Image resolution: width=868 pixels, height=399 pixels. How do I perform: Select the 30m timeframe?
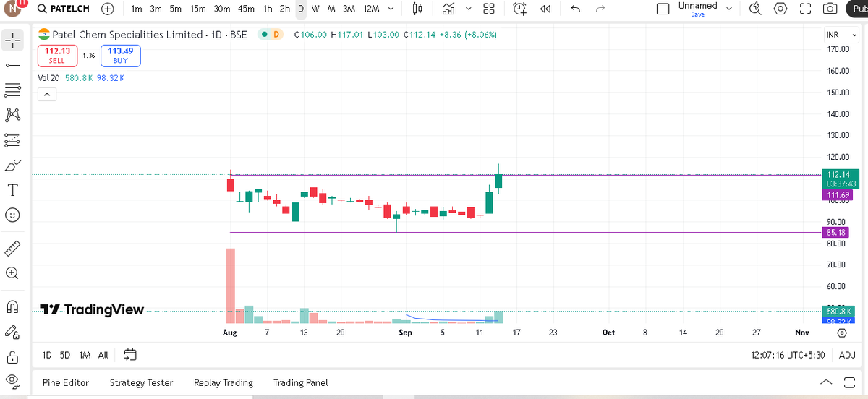point(222,9)
